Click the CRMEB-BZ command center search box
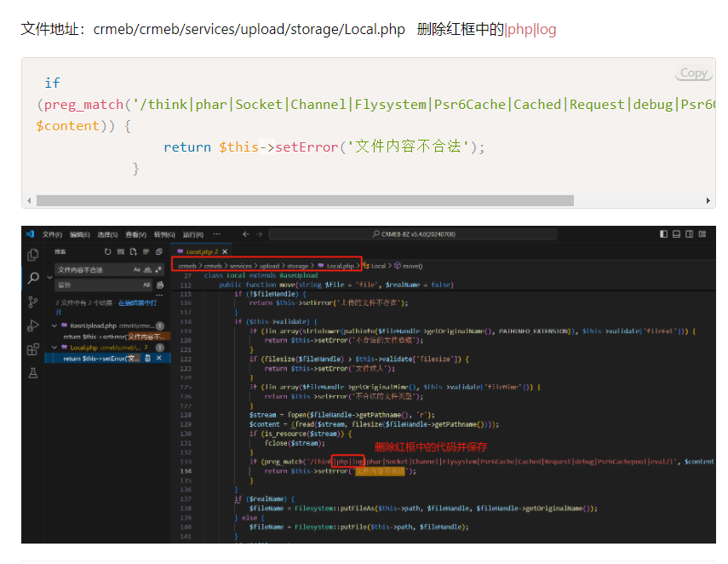This screenshot has width=728, height=564. 413,234
